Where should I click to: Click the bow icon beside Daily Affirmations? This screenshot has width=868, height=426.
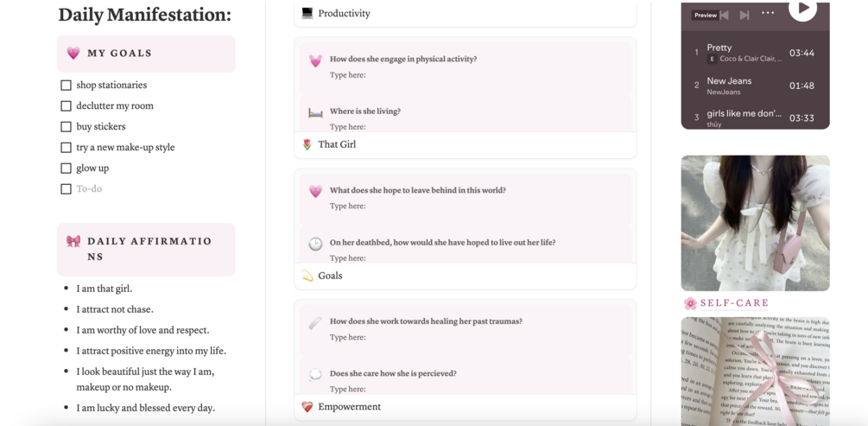point(73,242)
